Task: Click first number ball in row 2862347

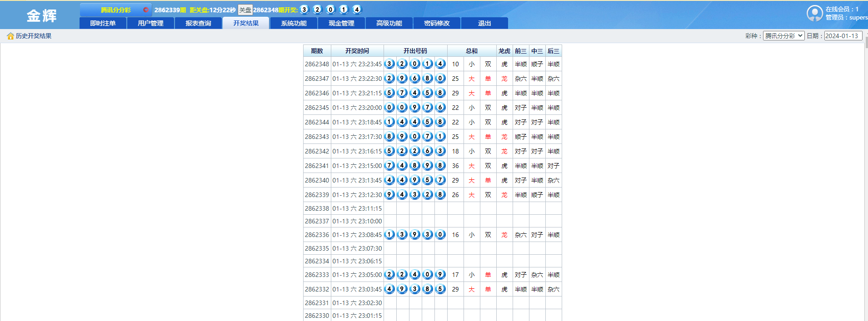Action: click(x=389, y=79)
